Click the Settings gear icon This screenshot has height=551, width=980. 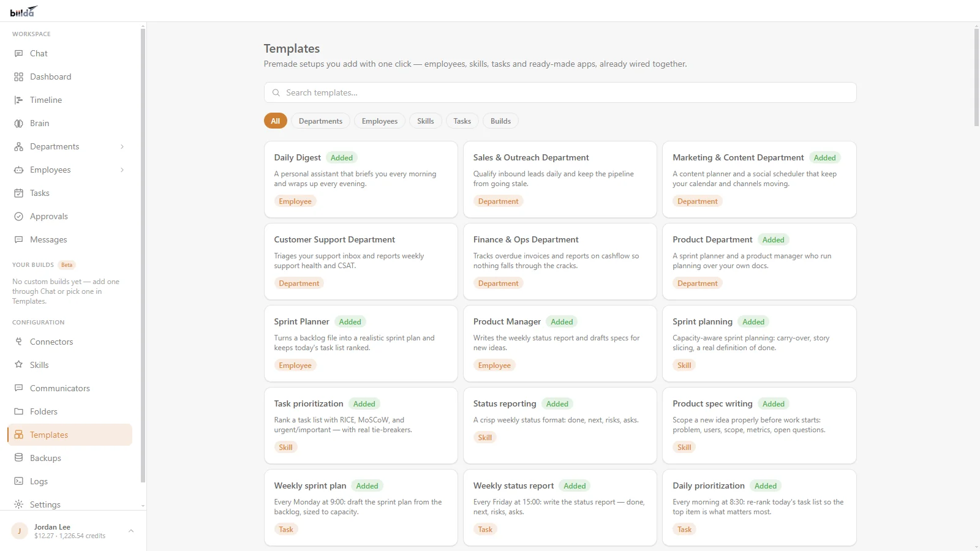coord(18,504)
